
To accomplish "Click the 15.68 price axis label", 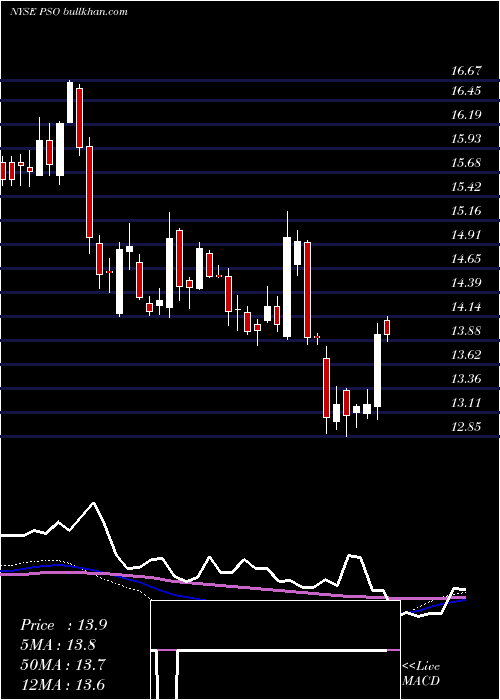I will [466, 163].
